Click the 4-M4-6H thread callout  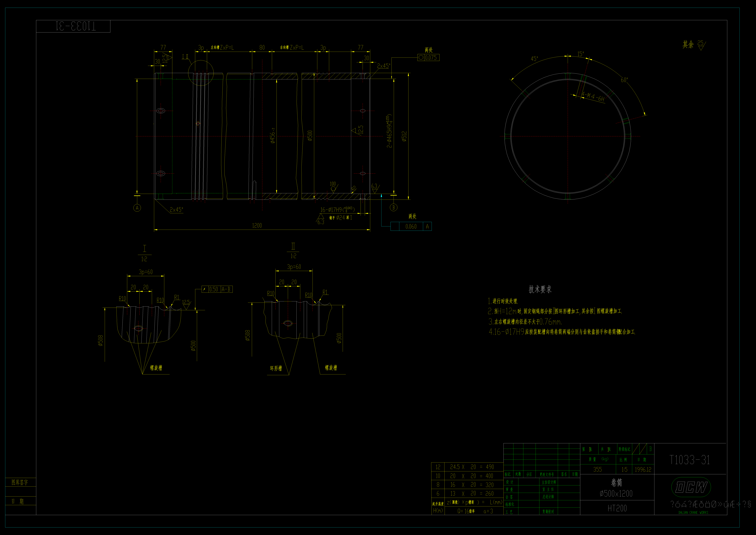[x=593, y=97]
